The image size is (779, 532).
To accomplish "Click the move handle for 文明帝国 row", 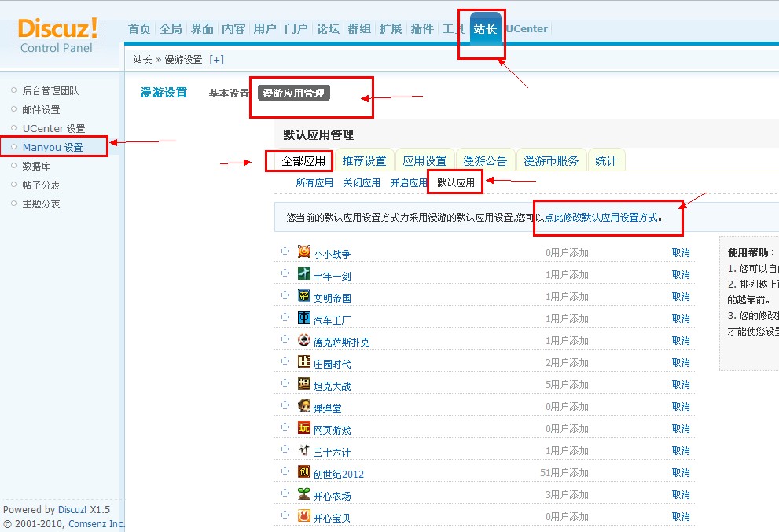I will (x=285, y=295).
